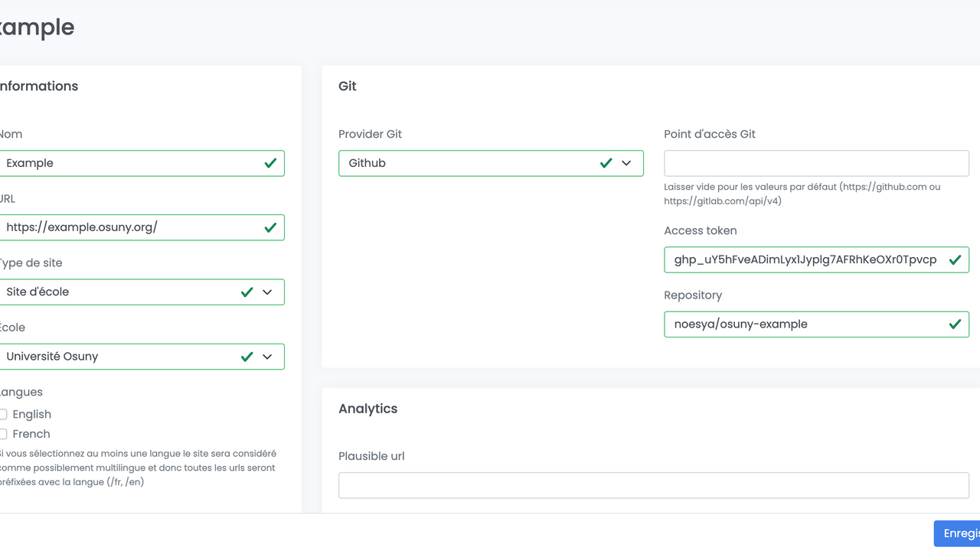Click the Nom field containing Example
This screenshot has height=551, width=980.
(x=130, y=163)
